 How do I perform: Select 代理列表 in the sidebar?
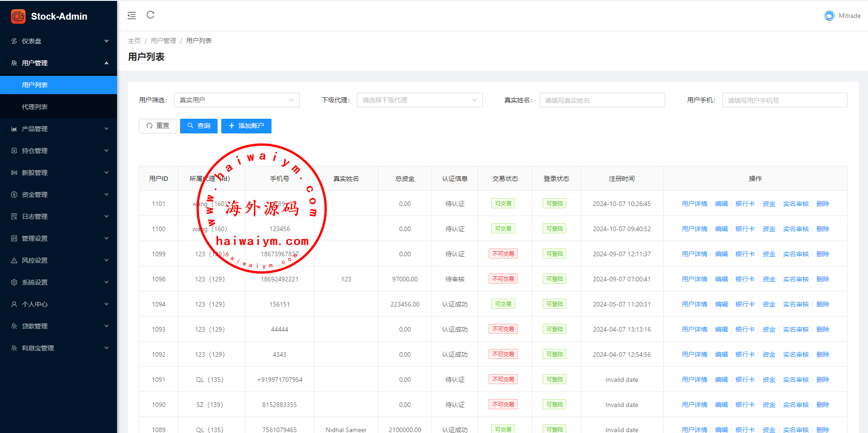pos(35,107)
